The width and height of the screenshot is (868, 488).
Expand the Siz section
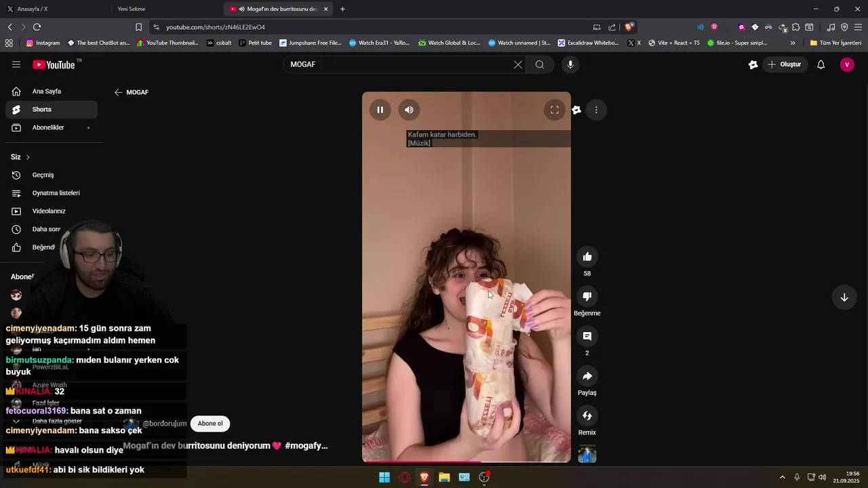click(x=20, y=157)
